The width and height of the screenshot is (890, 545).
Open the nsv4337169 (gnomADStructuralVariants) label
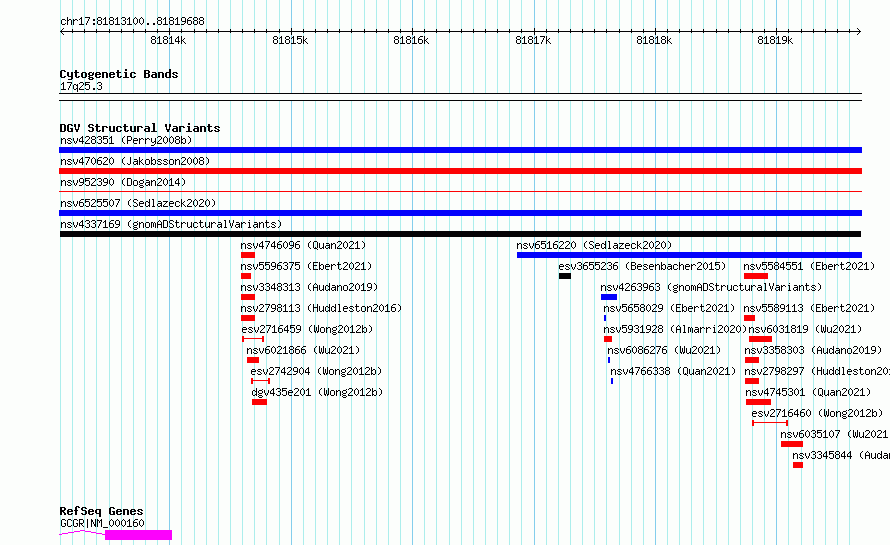(x=171, y=224)
